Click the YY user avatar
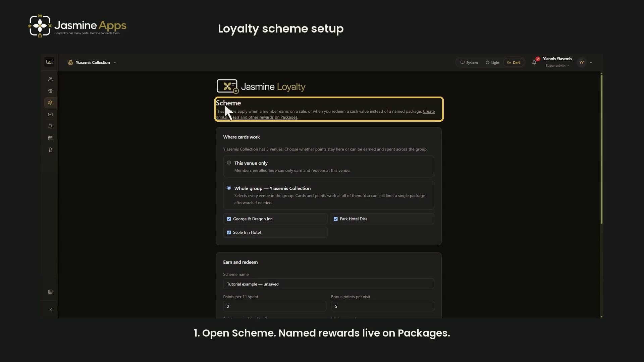 coord(582,63)
